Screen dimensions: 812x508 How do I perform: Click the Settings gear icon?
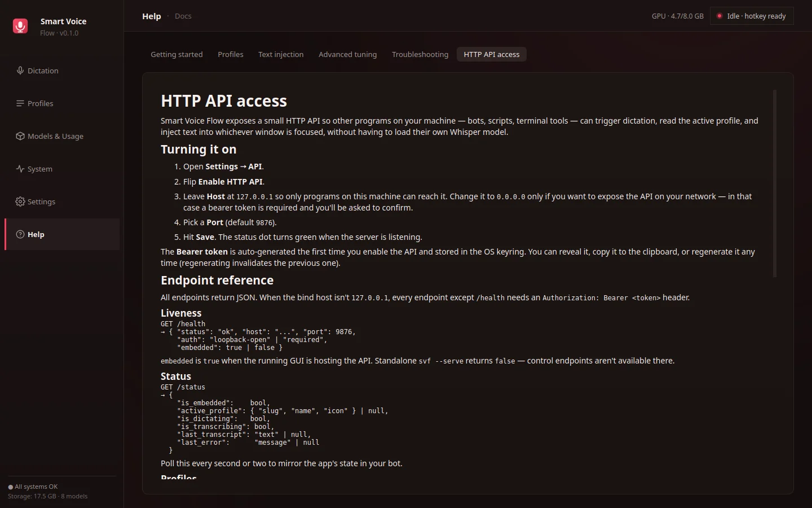pos(20,202)
